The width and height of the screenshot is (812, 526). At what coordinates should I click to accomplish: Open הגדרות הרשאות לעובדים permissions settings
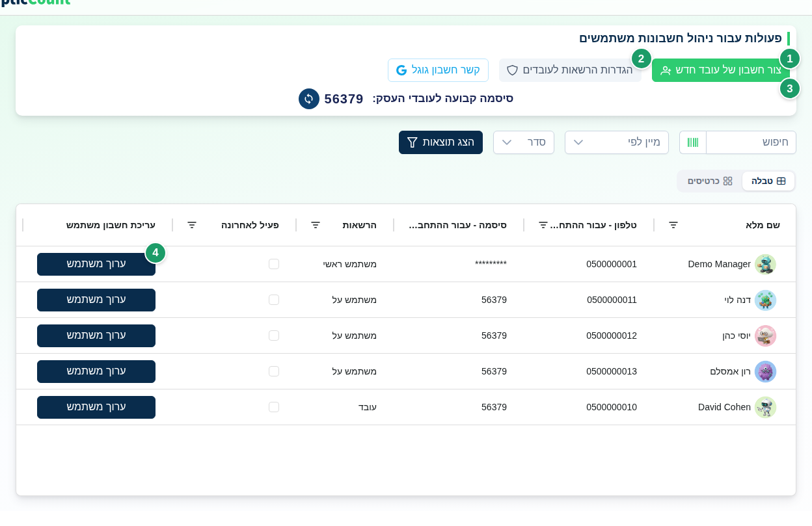pos(570,70)
